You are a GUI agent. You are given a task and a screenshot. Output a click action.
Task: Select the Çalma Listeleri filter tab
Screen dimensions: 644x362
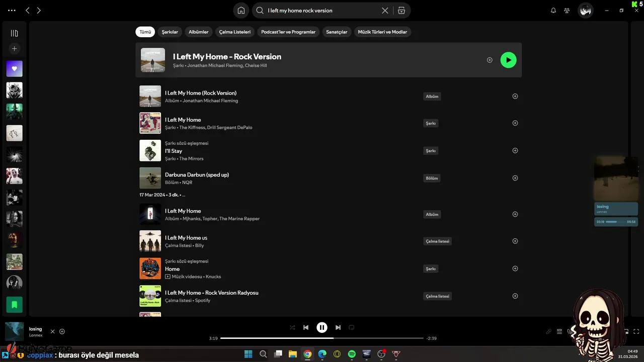pos(234,32)
